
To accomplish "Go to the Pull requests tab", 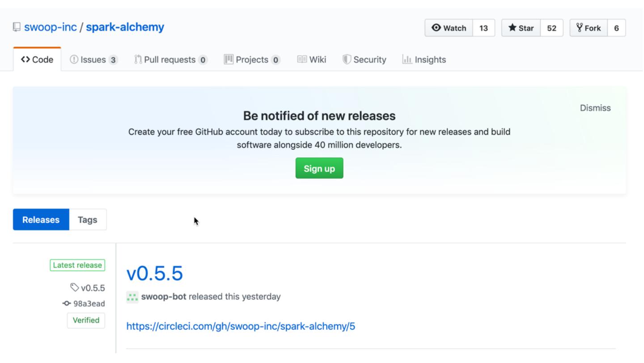I will pos(170,60).
